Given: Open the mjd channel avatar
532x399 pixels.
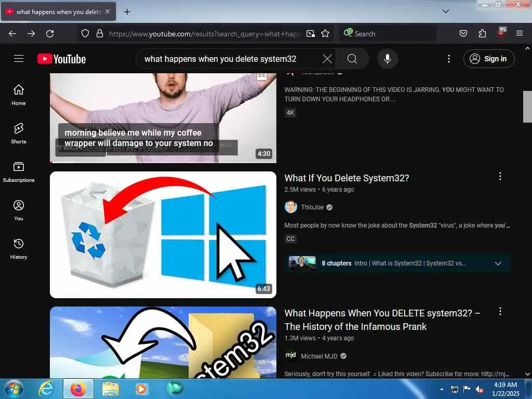Looking at the screenshot, I should point(291,355).
